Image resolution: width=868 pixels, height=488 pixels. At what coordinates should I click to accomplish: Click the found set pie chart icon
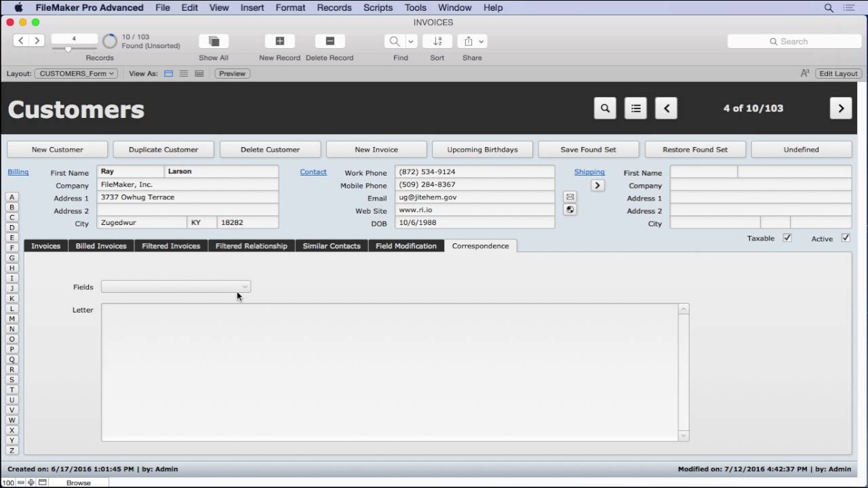(x=110, y=41)
